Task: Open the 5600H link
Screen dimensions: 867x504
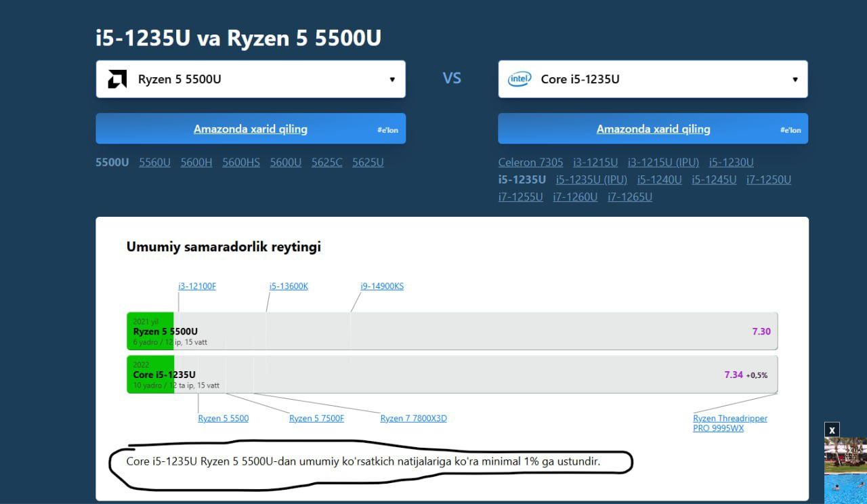Action: click(x=196, y=162)
